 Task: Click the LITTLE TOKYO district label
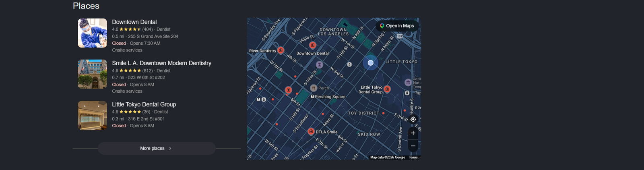coord(402,62)
